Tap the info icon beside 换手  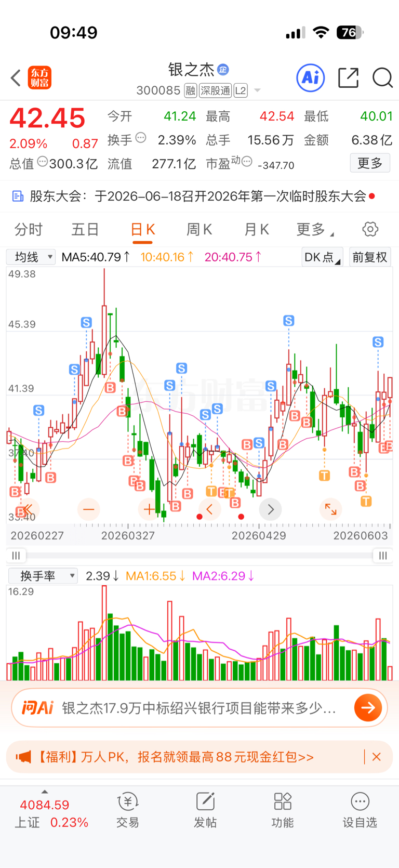coord(141,138)
